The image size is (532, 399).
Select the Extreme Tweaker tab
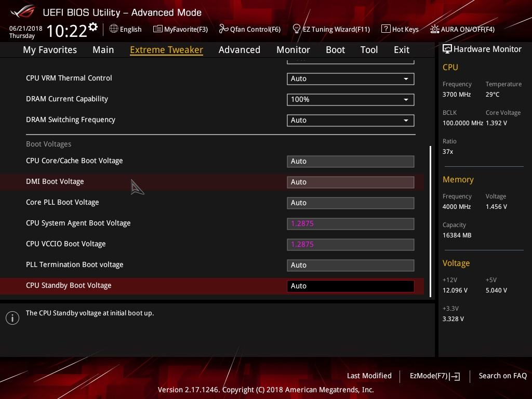click(167, 50)
